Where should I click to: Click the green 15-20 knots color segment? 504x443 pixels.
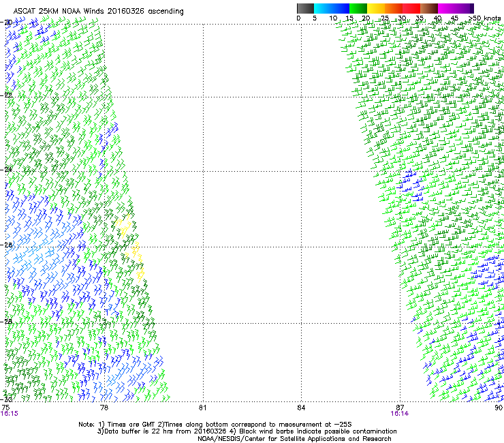358,8
